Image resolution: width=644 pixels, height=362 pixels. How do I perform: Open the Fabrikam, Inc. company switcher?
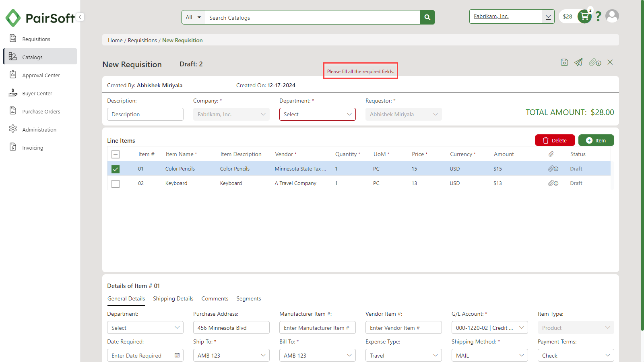pos(512,16)
